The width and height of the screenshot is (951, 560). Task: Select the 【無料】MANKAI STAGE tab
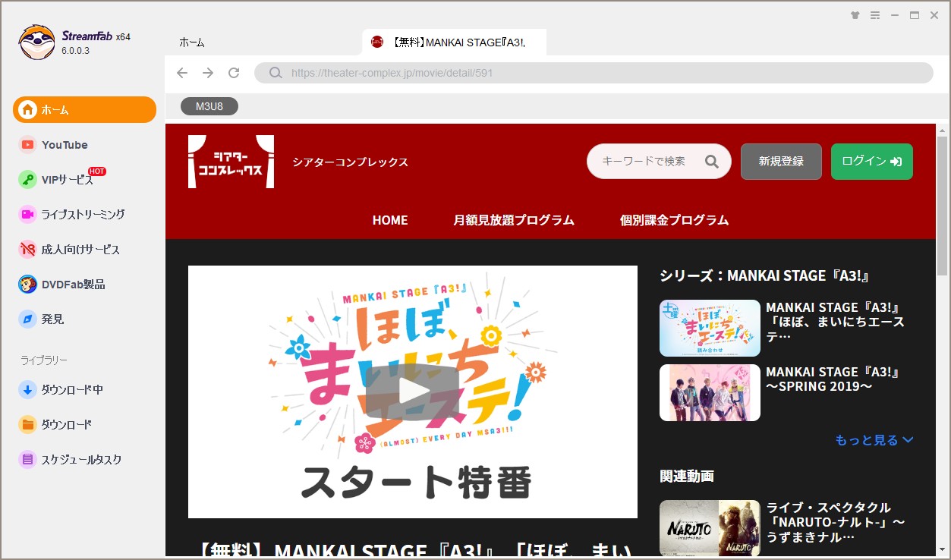454,42
